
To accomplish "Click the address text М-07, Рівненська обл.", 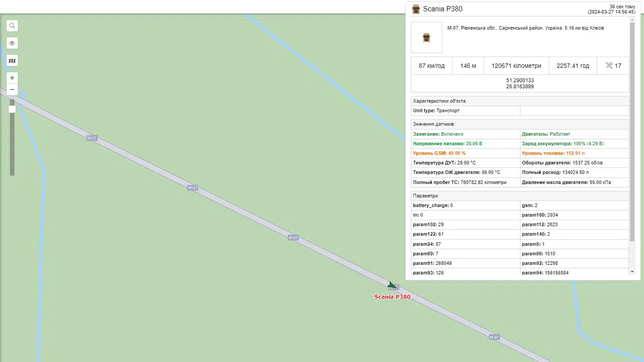I will 526,28.
